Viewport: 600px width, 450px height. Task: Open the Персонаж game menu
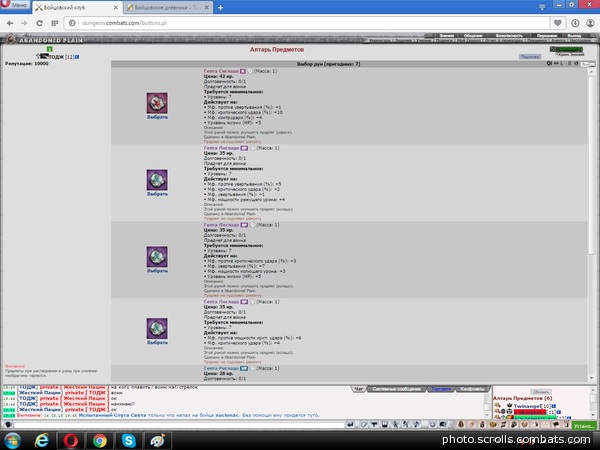(546, 36)
